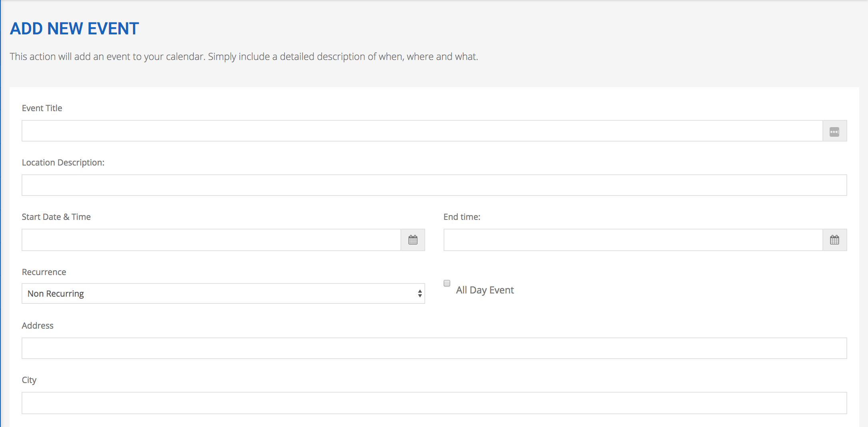Click the calendar description sentence under heading

pos(244,57)
